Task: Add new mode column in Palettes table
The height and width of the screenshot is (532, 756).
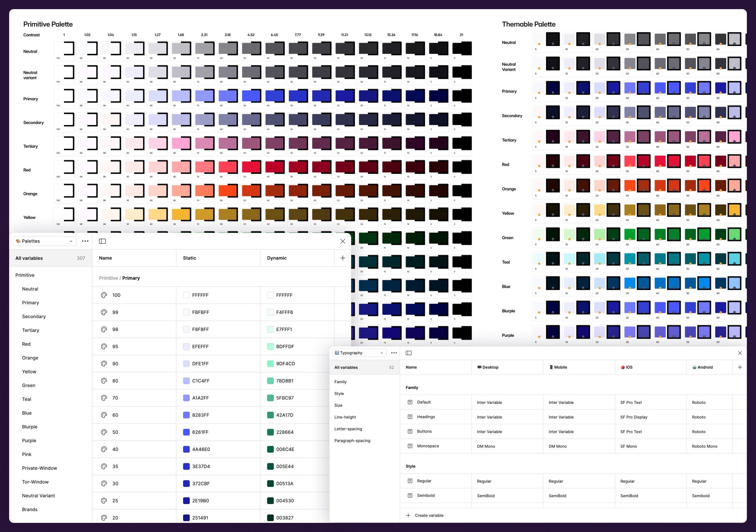Action: click(343, 258)
